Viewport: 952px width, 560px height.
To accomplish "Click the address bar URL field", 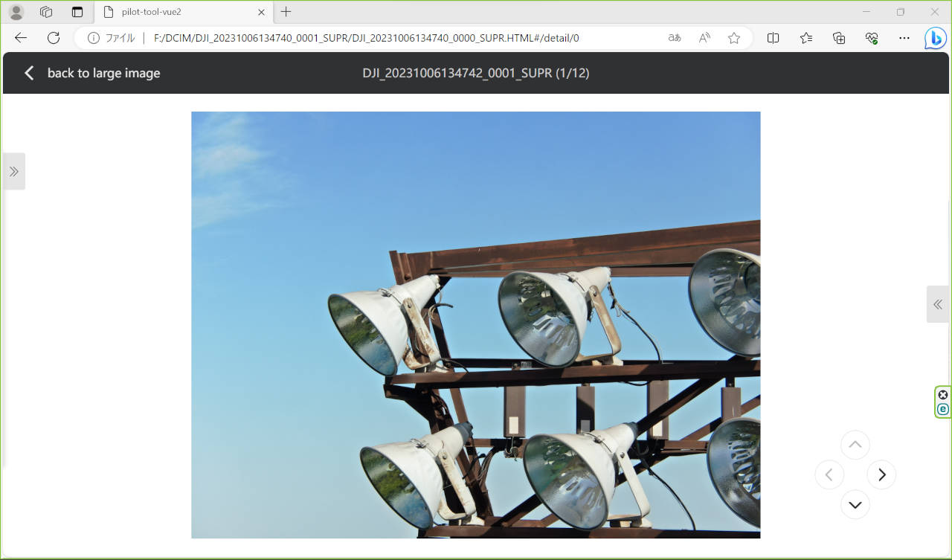I will [x=372, y=38].
